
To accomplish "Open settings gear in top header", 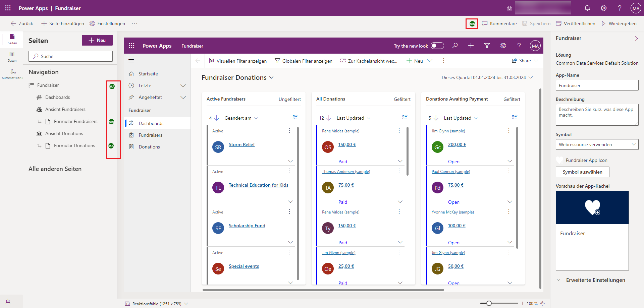I will point(603,8).
